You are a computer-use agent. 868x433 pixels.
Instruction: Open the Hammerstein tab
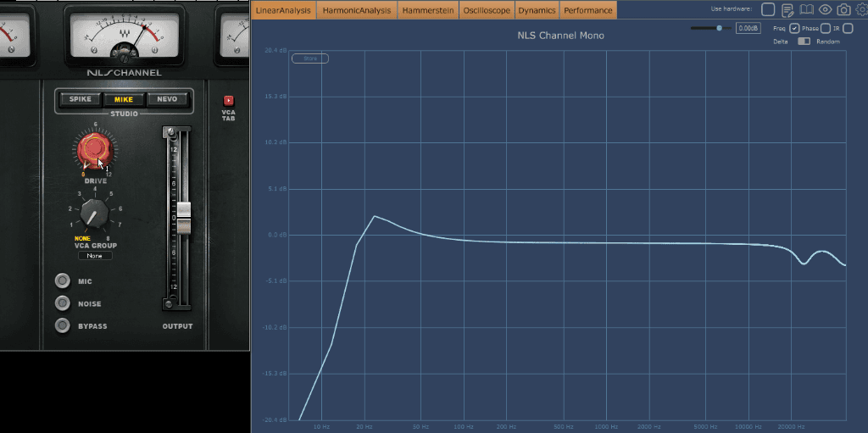(x=428, y=10)
